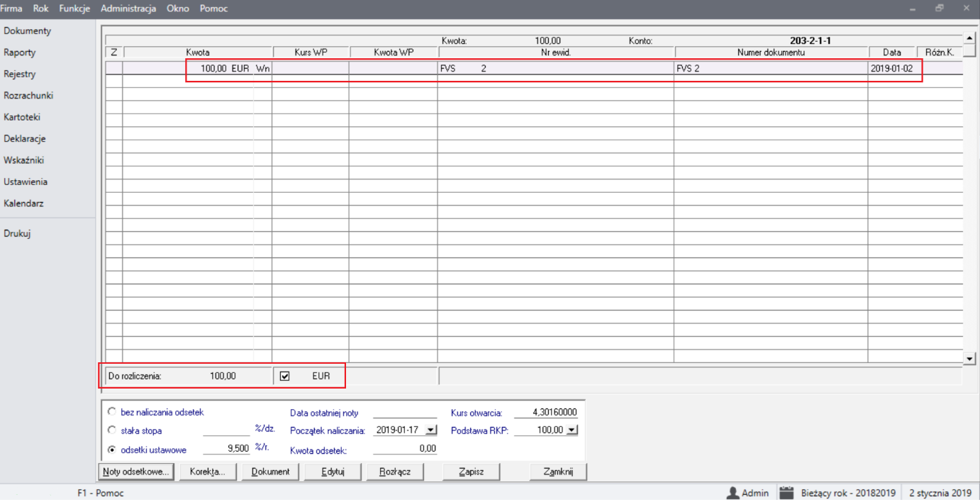980x502 pixels.
Task: Select 'stała stopa' radio option
Action: [x=111, y=430]
